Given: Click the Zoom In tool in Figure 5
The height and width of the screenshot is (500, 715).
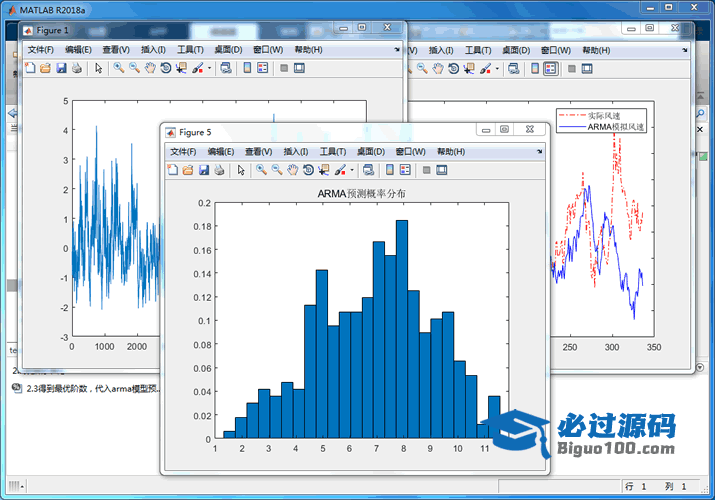Looking at the screenshot, I should tap(261, 170).
